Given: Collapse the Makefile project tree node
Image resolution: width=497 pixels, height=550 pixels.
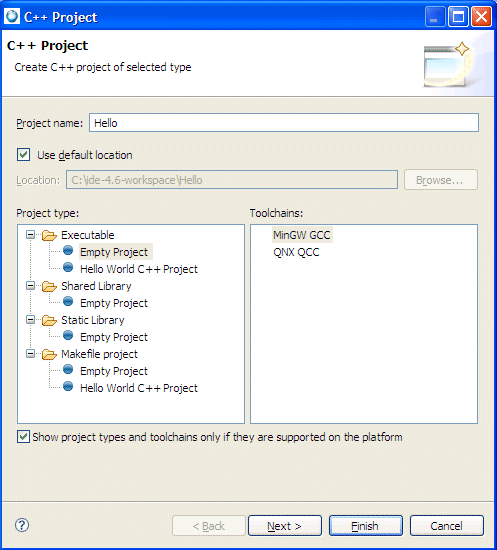Looking at the screenshot, I should pyautogui.click(x=31, y=354).
